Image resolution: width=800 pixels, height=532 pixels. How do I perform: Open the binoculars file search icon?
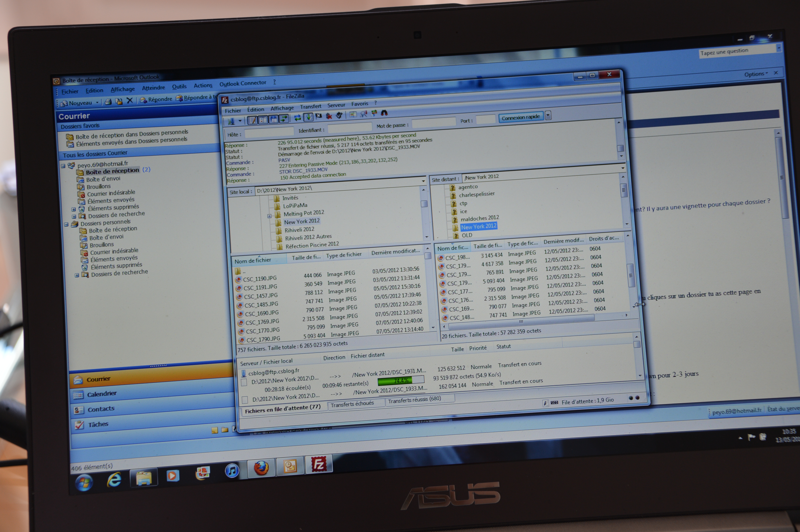[x=384, y=113]
